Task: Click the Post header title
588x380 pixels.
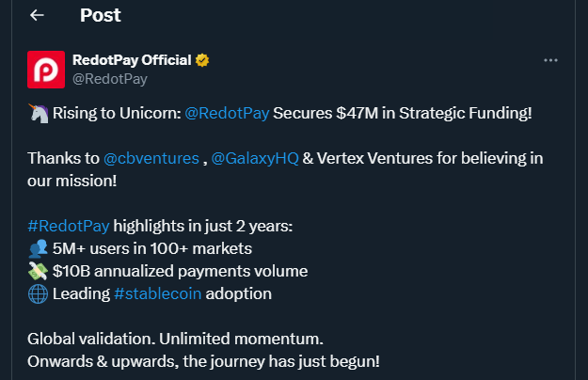Action: (x=100, y=16)
